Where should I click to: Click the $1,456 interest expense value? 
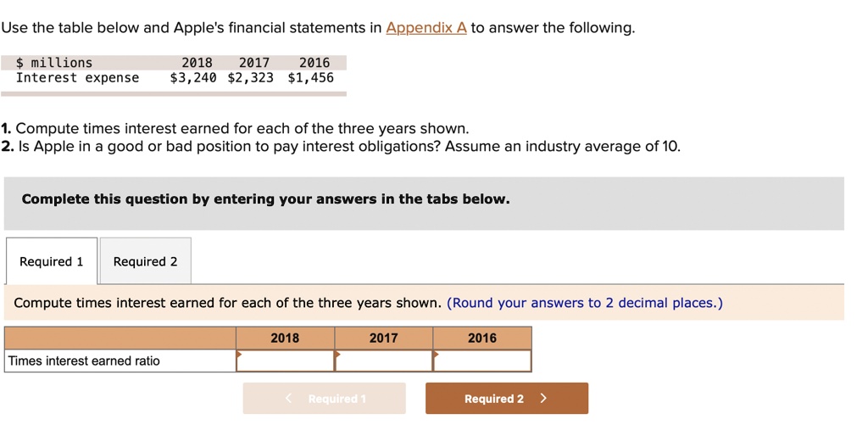[310, 78]
